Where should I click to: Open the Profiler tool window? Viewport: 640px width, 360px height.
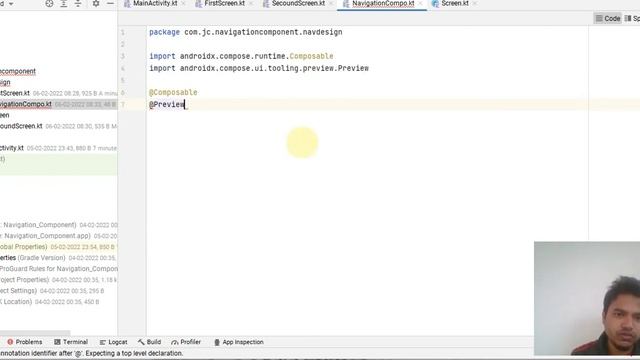(x=186, y=342)
